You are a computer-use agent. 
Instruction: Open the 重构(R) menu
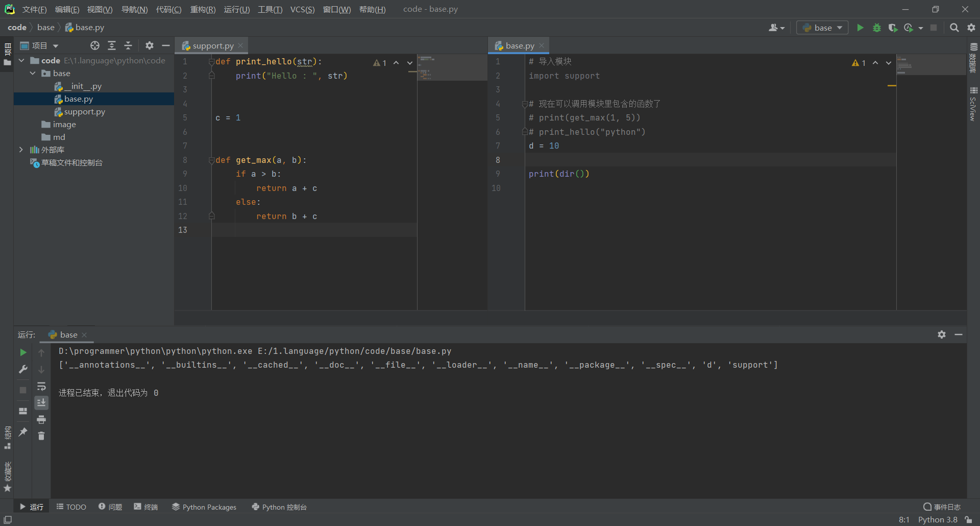point(203,9)
